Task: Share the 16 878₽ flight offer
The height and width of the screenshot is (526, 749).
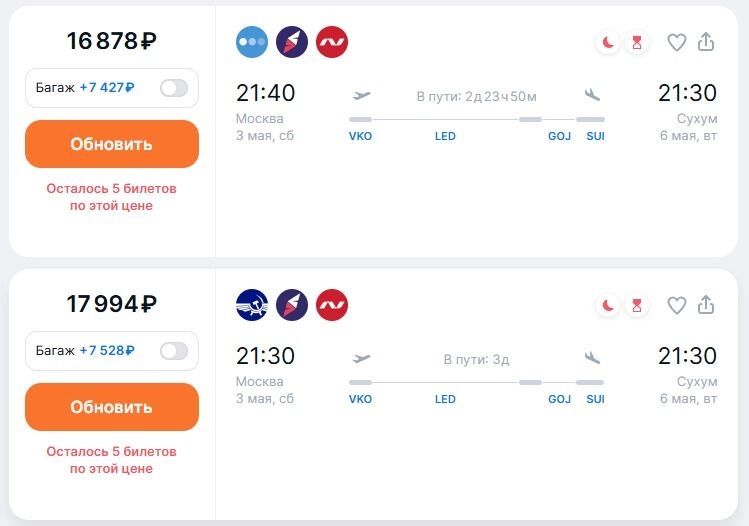Action: (x=706, y=42)
